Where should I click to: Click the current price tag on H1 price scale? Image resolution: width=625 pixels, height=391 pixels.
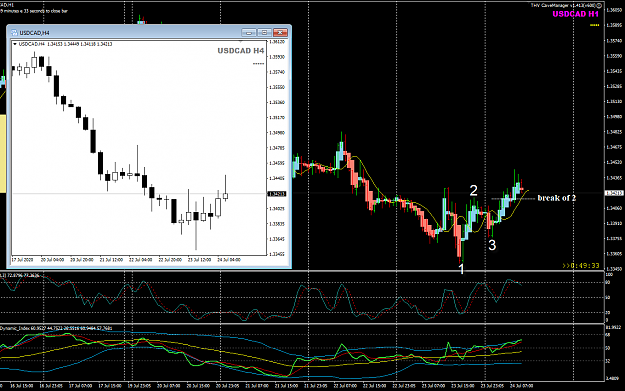coord(614,193)
